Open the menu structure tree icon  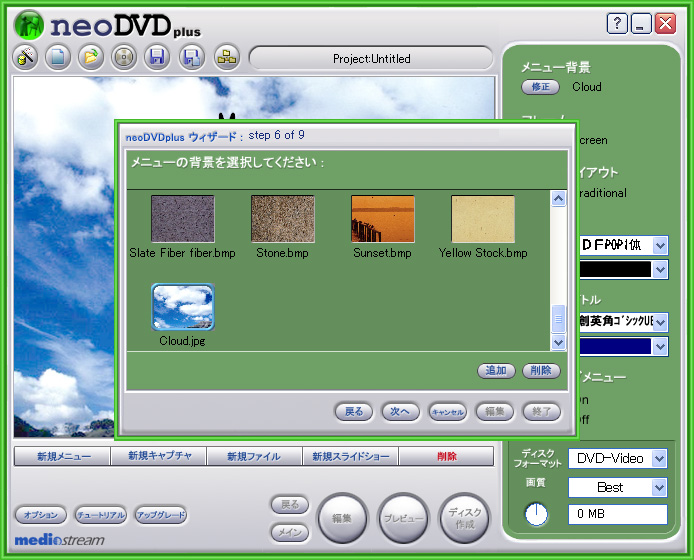[227, 57]
